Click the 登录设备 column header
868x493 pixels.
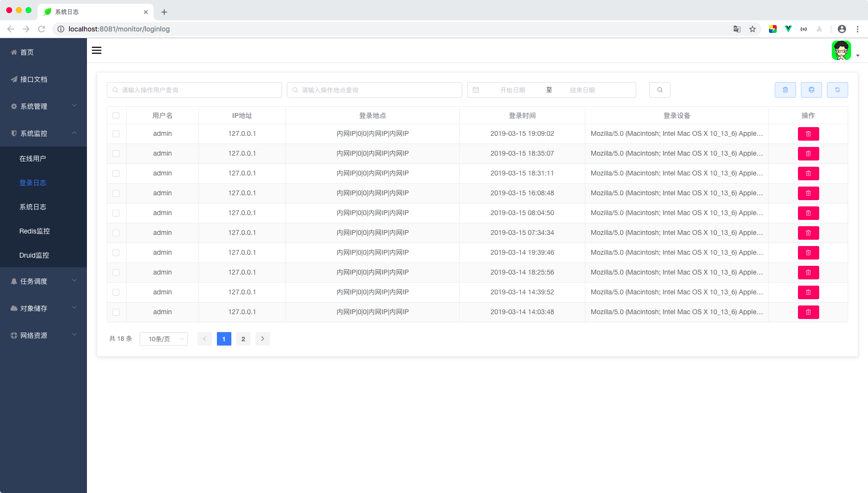click(677, 116)
